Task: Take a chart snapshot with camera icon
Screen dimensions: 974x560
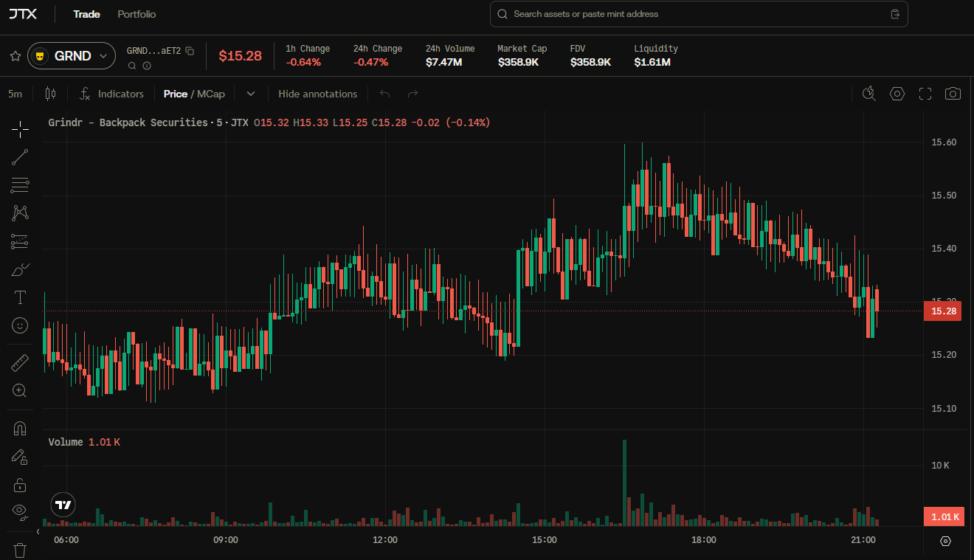Action: 953,94
